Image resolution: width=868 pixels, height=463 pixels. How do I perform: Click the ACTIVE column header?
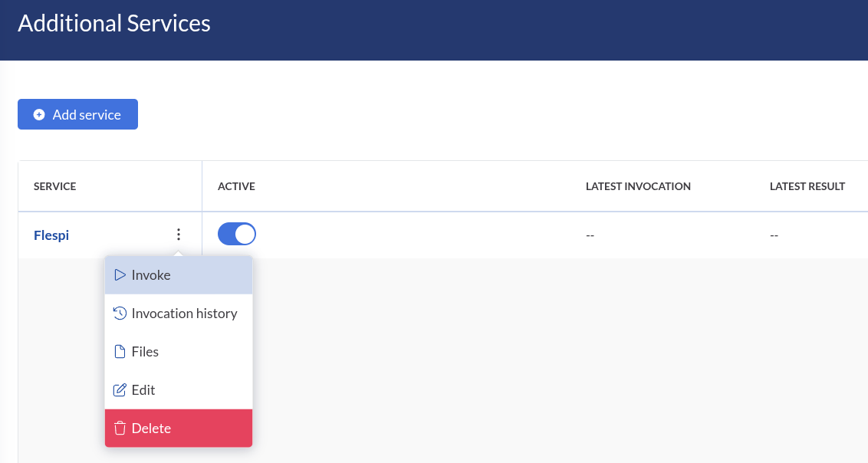coord(236,186)
